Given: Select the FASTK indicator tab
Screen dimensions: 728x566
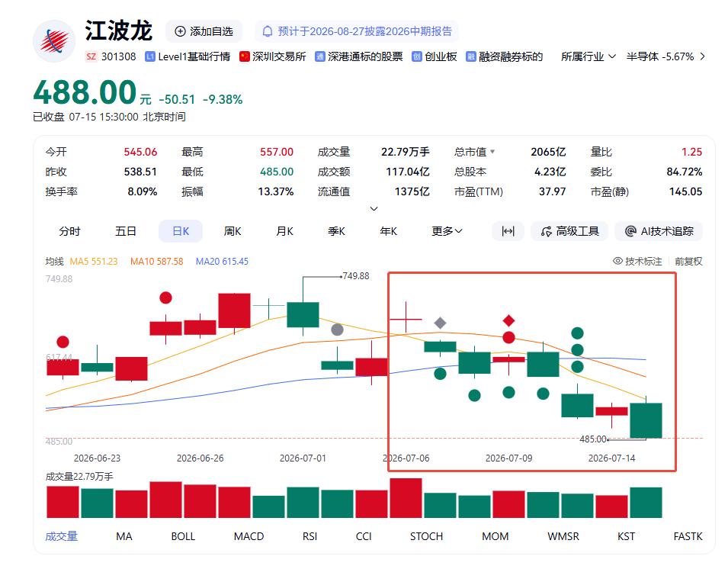Looking at the screenshot, I should 688,536.
